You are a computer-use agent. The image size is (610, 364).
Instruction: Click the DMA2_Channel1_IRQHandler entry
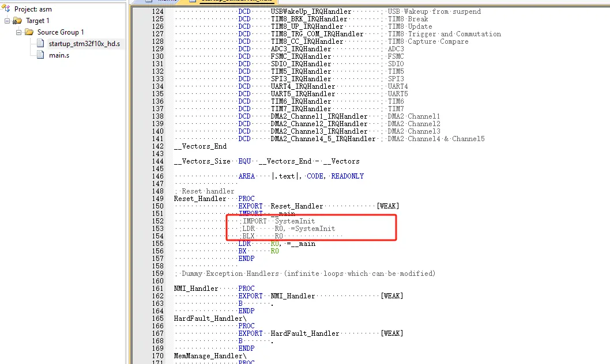(319, 116)
